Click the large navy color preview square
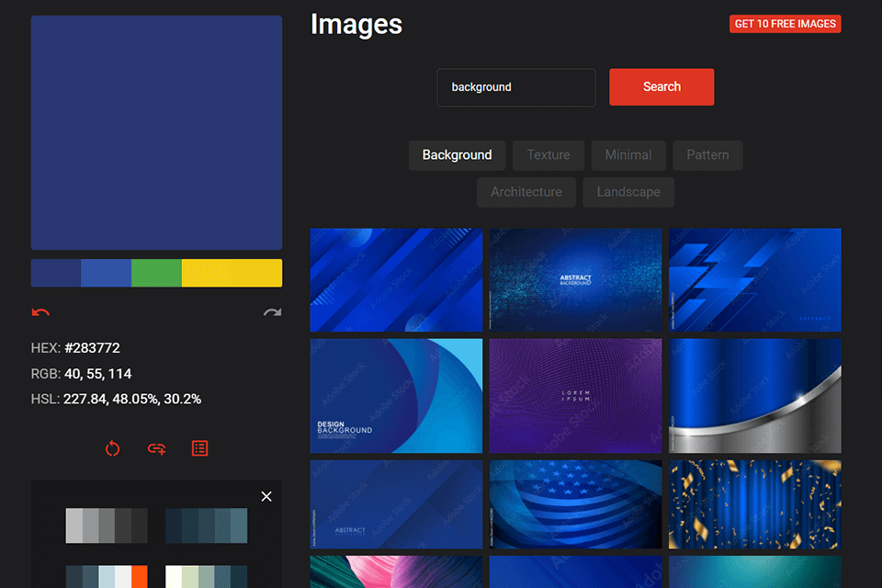Screen dimensions: 882x588 tap(156, 133)
